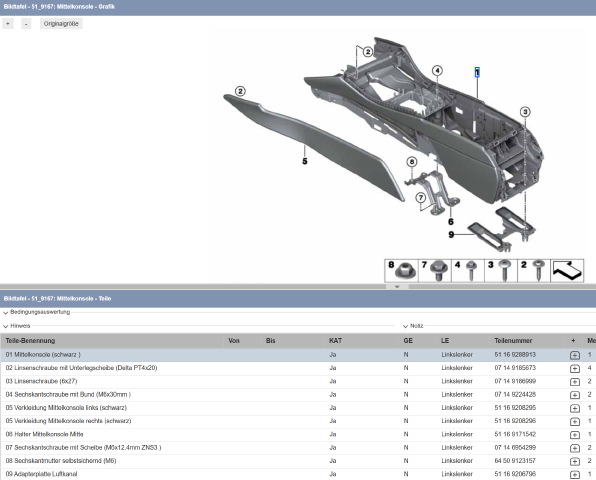The height and width of the screenshot is (480, 596).
Task: Zoom in with the plus button
Action: [x=8, y=24]
